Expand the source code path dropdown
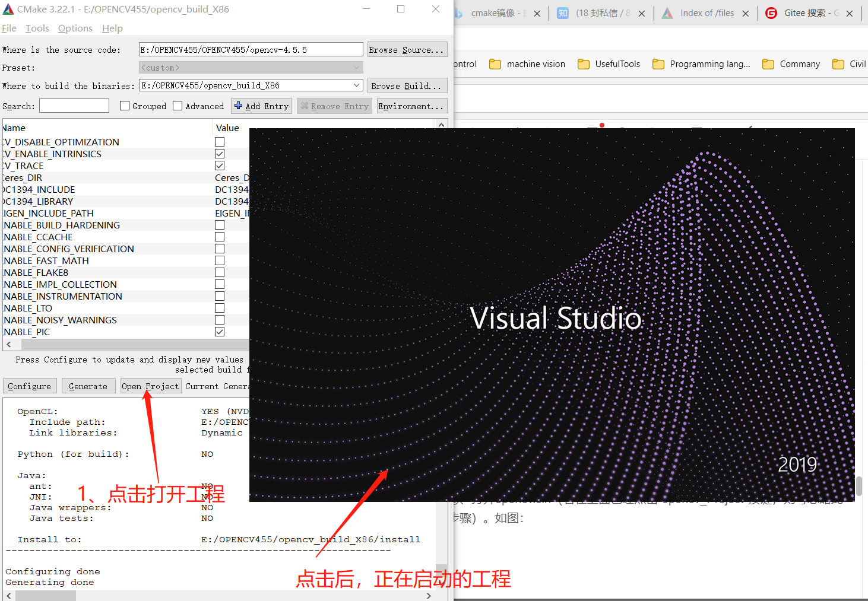The width and height of the screenshot is (868, 601). coord(357,49)
